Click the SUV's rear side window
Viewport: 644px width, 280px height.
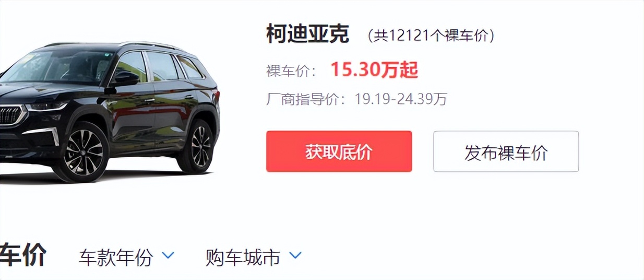(189, 67)
